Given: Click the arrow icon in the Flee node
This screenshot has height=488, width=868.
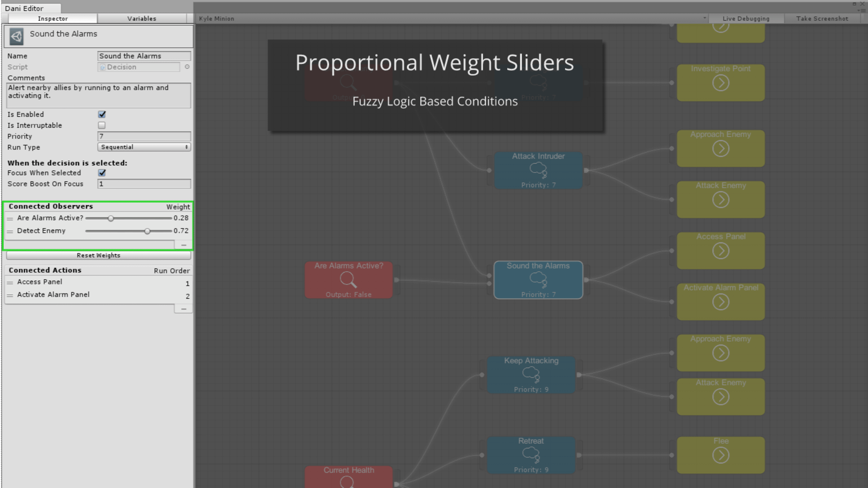Looking at the screenshot, I should 721,455.
